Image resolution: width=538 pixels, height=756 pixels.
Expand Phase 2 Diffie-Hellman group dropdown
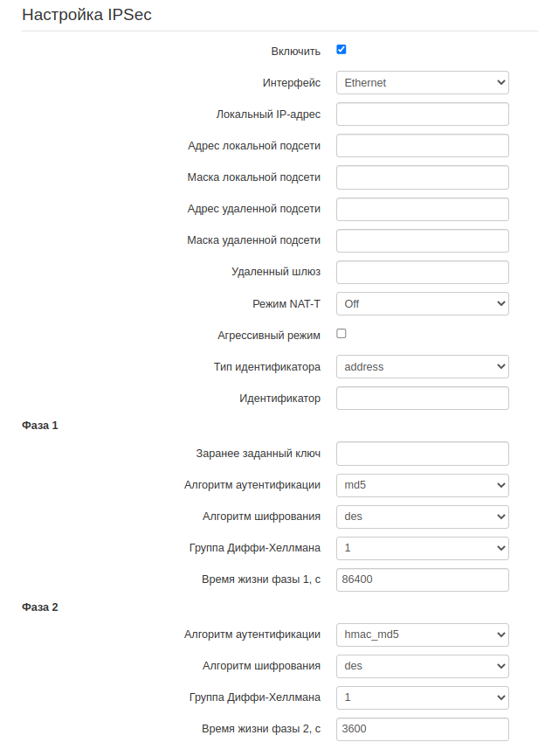(422, 697)
